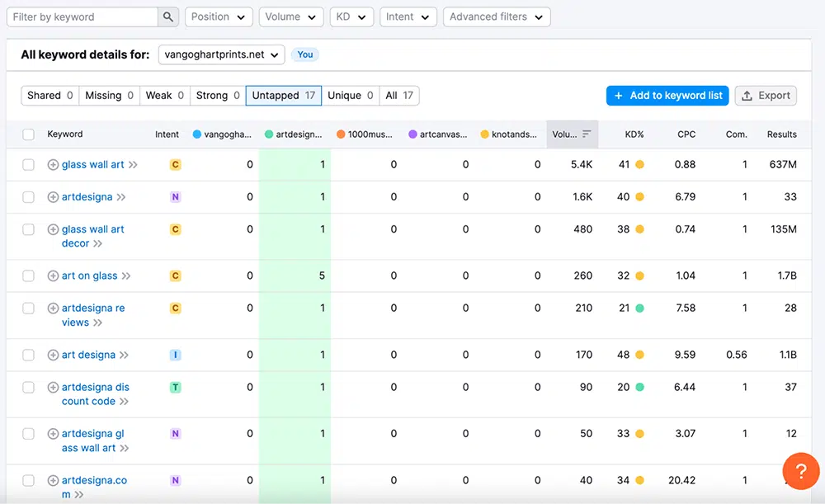Open the Intent filter dropdown
825x504 pixels.
click(408, 16)
